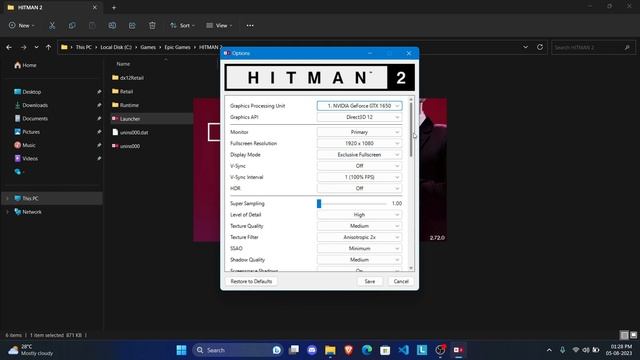Select the dx12Retail folder
The height and width of the screenshot is (360, 640).
[131, 78]
